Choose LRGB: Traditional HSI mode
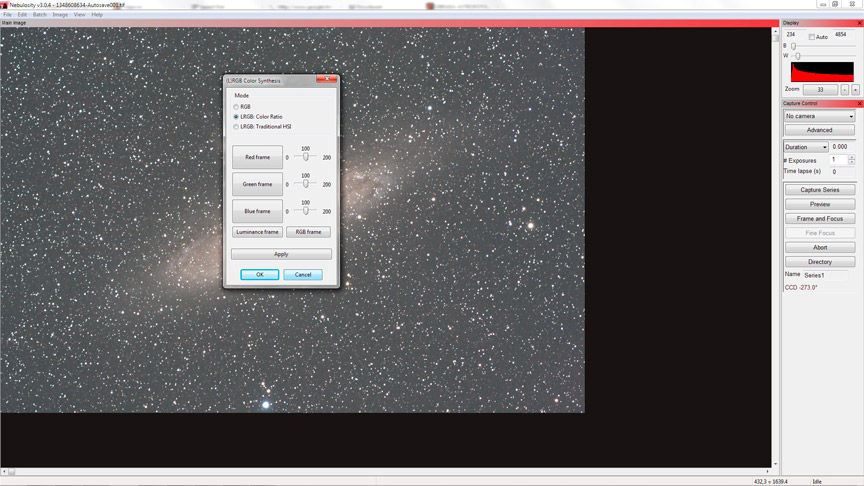 tap(237, 127)
